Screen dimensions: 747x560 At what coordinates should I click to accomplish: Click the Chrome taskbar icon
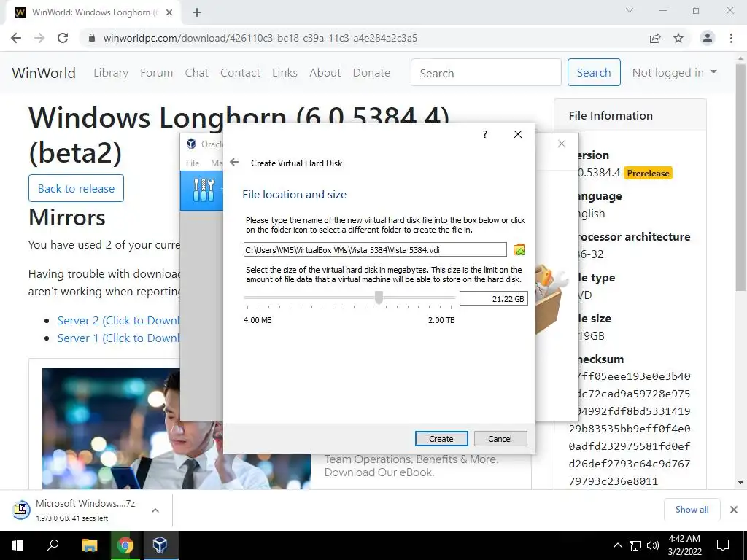(x=125, y=545)
